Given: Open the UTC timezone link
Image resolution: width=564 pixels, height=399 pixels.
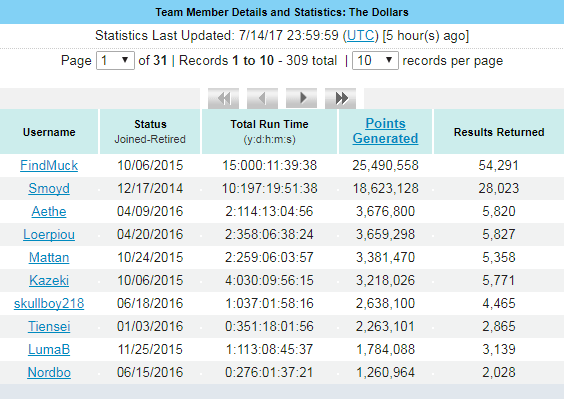Looking at the screenshot, I should (361, 36).
